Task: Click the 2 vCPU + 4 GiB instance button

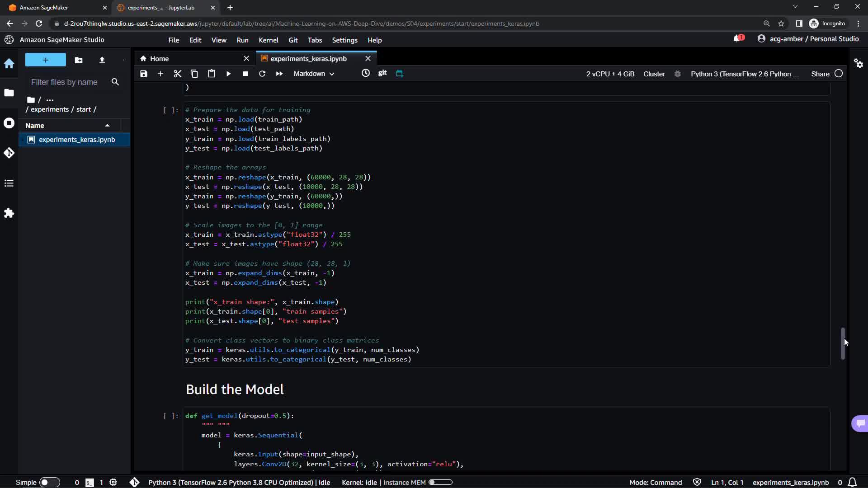Action: click(x=610, y=74)
